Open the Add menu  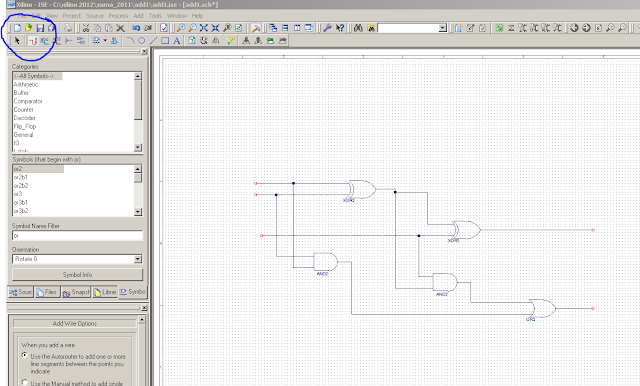(138, 16)
